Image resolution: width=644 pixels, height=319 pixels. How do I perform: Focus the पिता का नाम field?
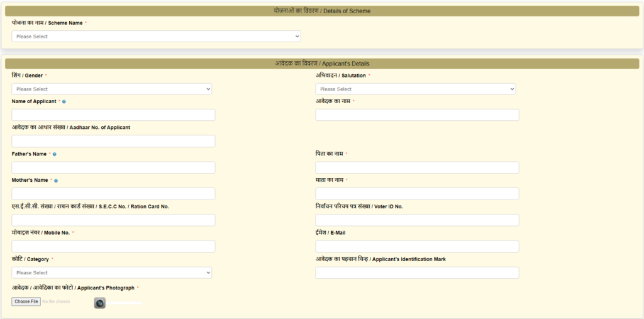tap(418, 167)
